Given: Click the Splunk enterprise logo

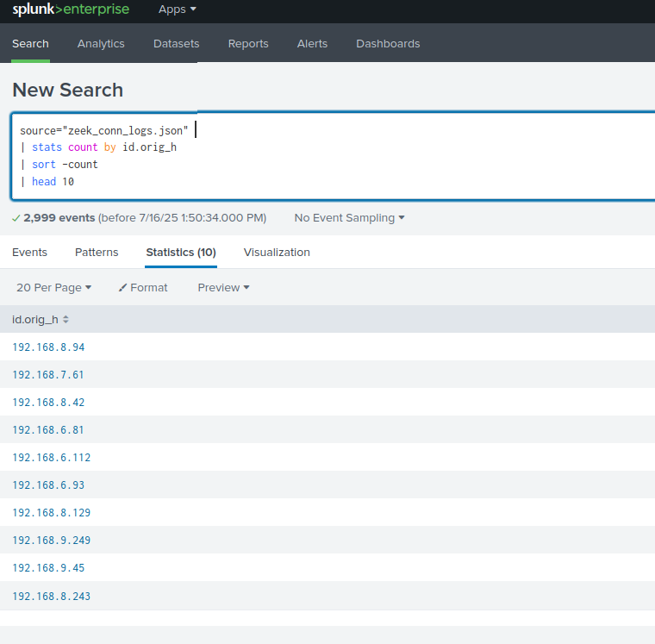Looking at the screenshot, I should pos(71,9).
